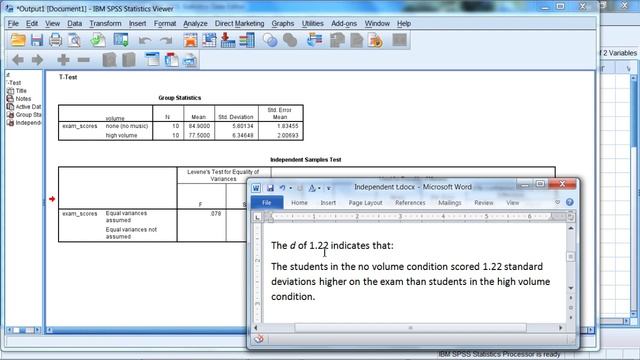Undo the last action in SPSS
Viewport: 640px width, 360px height.
(144, 40)
